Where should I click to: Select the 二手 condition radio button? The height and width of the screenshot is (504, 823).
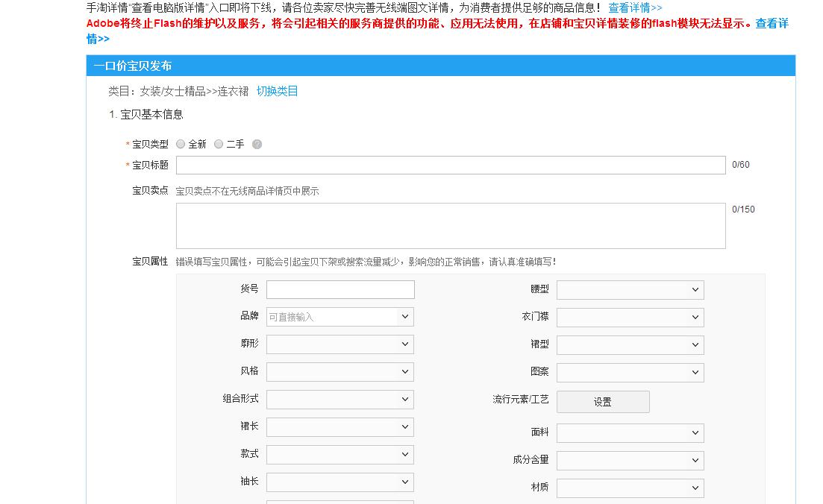tap(219, 144)
